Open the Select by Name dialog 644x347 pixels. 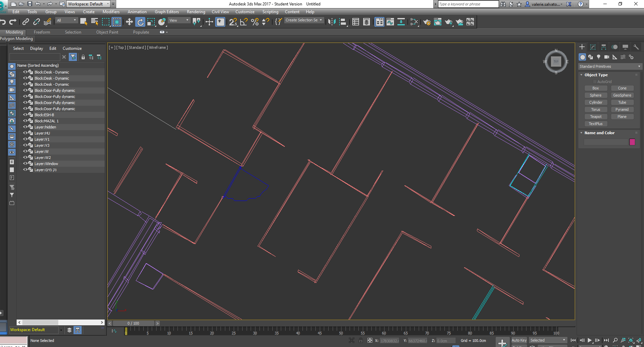pyautogui.click(x=95, y=22)
